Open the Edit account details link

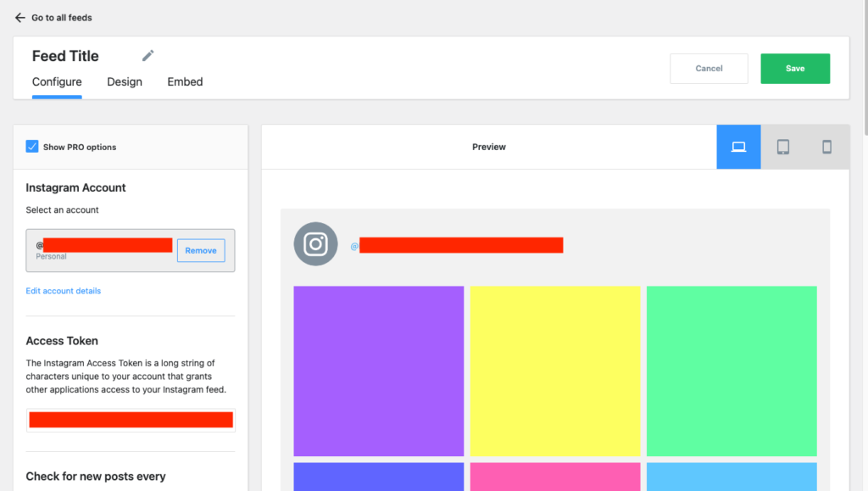pyautogui.click(x=64, y=291)
